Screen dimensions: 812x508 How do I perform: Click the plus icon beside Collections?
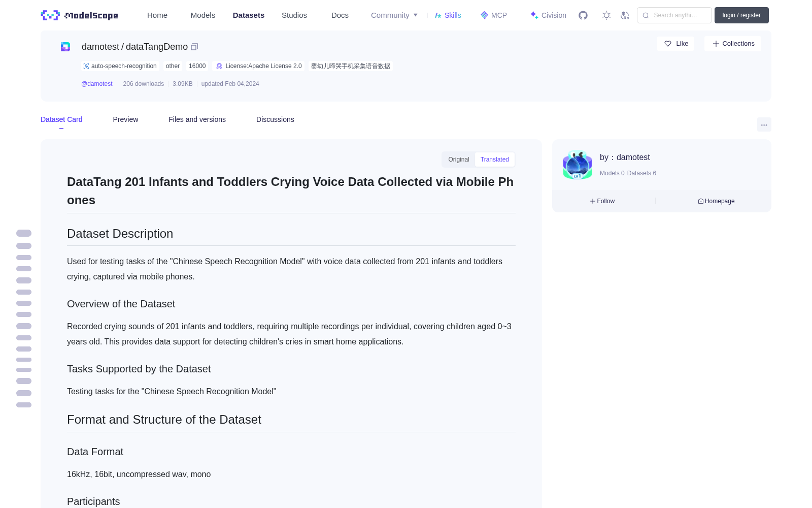click(716, 44)
